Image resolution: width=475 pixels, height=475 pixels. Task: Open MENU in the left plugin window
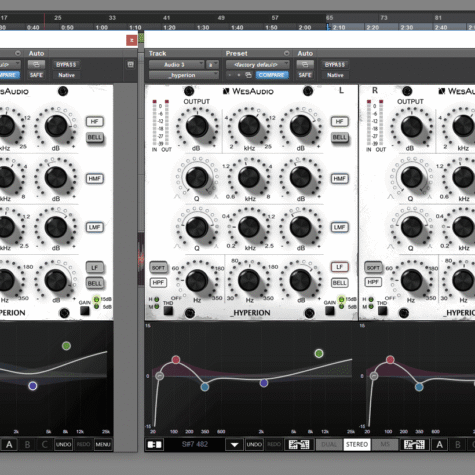click(103, 445)
